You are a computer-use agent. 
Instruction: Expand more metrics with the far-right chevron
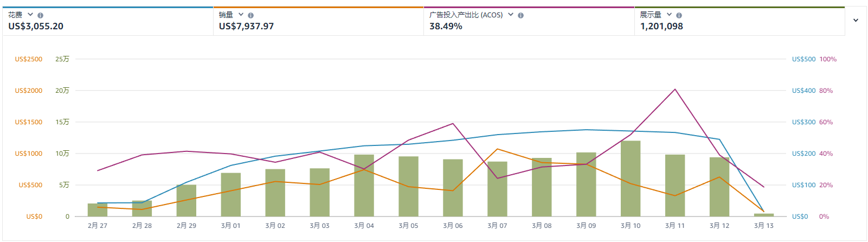[856, 21]
